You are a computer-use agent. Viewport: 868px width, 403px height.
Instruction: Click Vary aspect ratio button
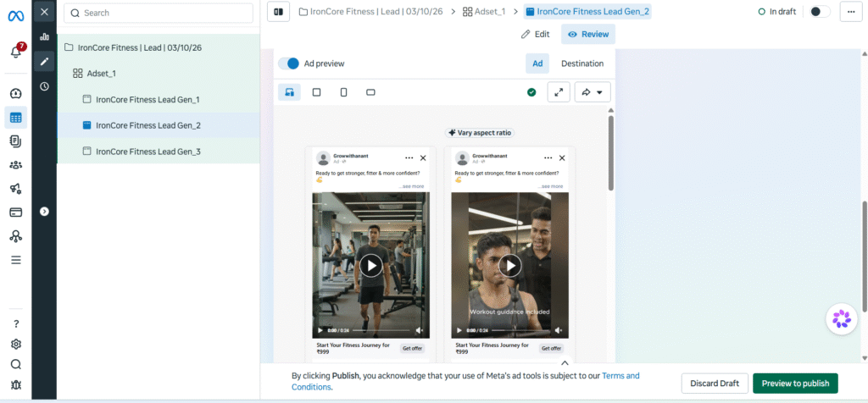click(480, 133)
